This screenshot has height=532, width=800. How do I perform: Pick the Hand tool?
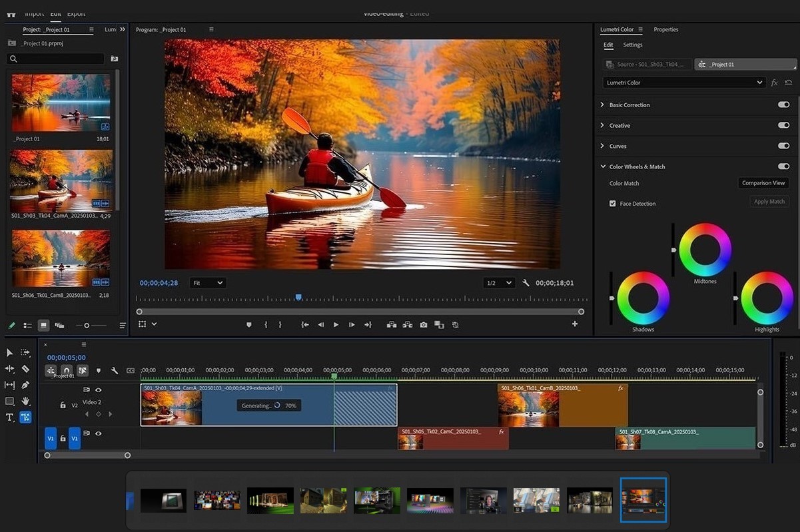(x=25, y=401)
